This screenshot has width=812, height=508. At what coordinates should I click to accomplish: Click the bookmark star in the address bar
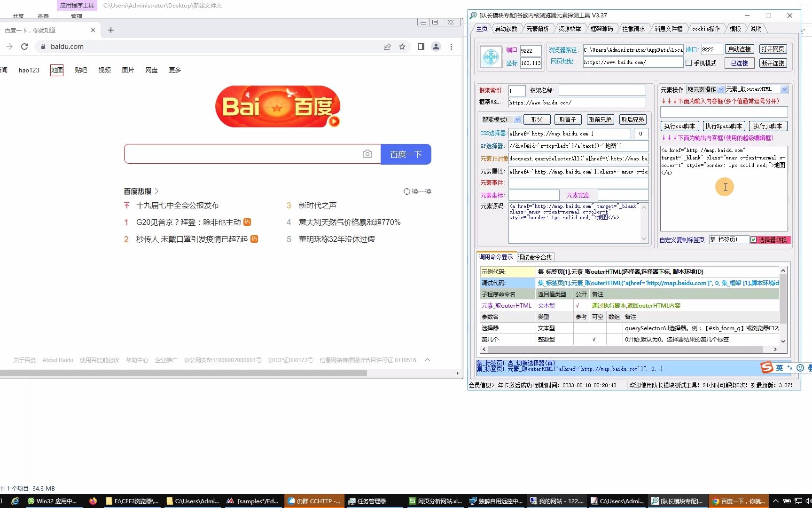(x=402, y=47)
